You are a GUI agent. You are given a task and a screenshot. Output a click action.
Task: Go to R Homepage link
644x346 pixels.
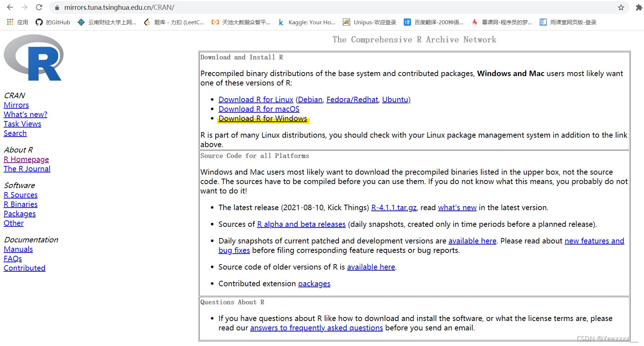coord(26,159)
